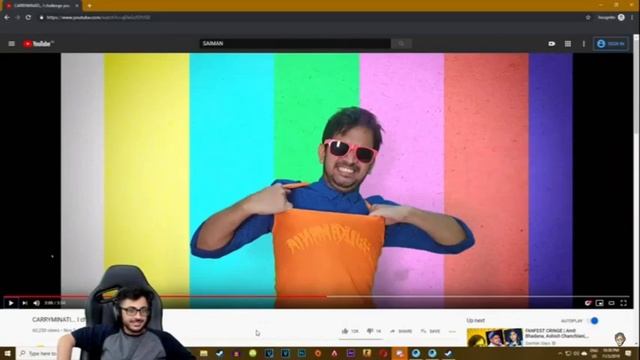Go forward in the browser
Image resolution: width=640 pixels, height=360 pixels.
coord(18,18)
